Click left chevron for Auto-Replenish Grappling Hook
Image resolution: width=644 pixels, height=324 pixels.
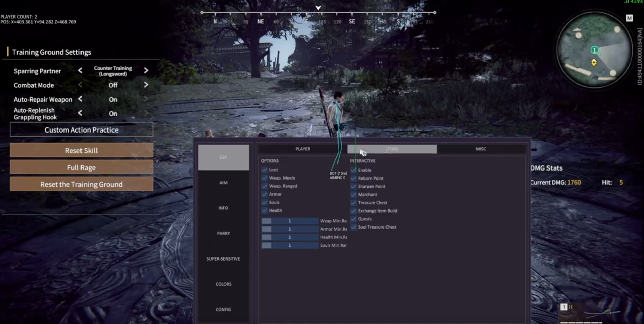[x=80, y=113]
